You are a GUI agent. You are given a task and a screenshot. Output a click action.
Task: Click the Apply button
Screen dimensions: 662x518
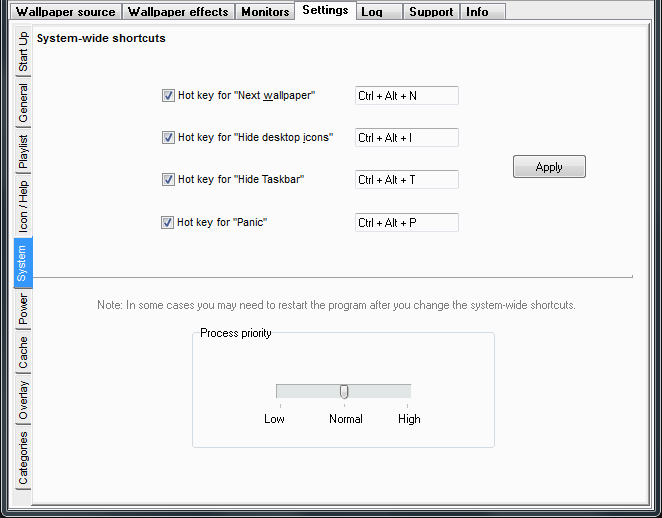click(549, 167)
